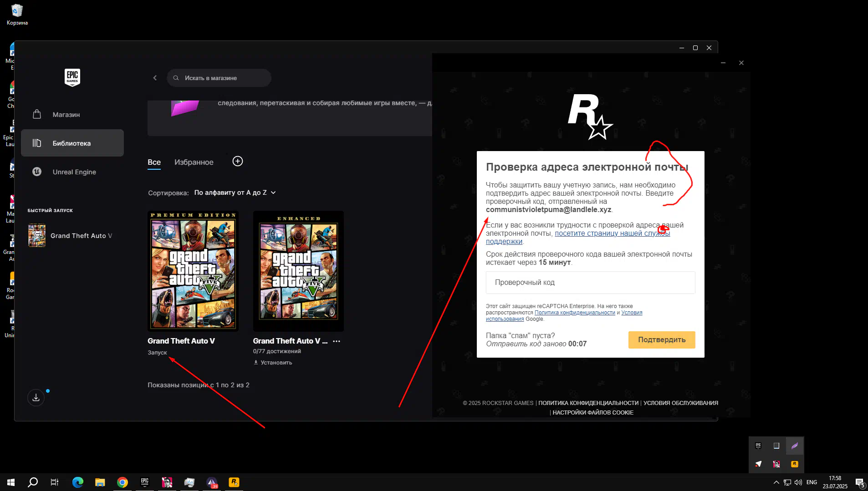Open the Windows Start menu
Screen dimensions: 868x491
pos(11,482)
